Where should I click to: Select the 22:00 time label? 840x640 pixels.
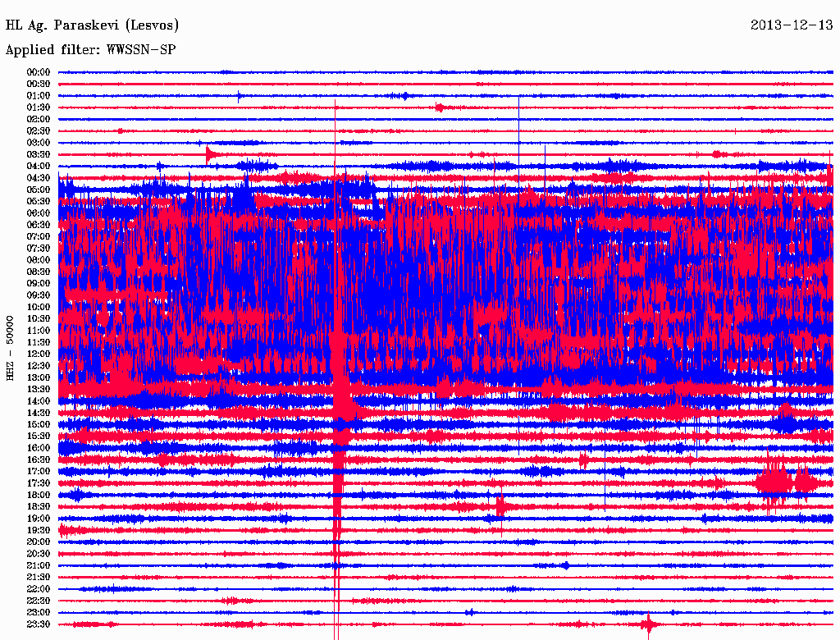click(x=39, y=589)
